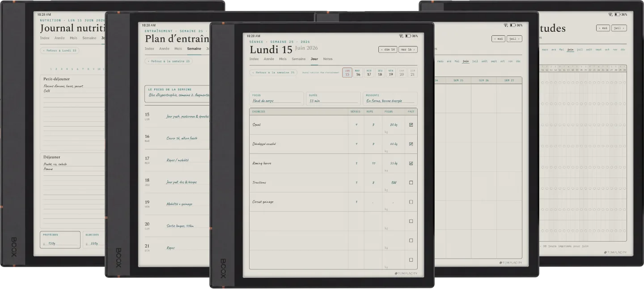
Task: Return to week 25 from the Lundi 15 page
Action: 273,72
